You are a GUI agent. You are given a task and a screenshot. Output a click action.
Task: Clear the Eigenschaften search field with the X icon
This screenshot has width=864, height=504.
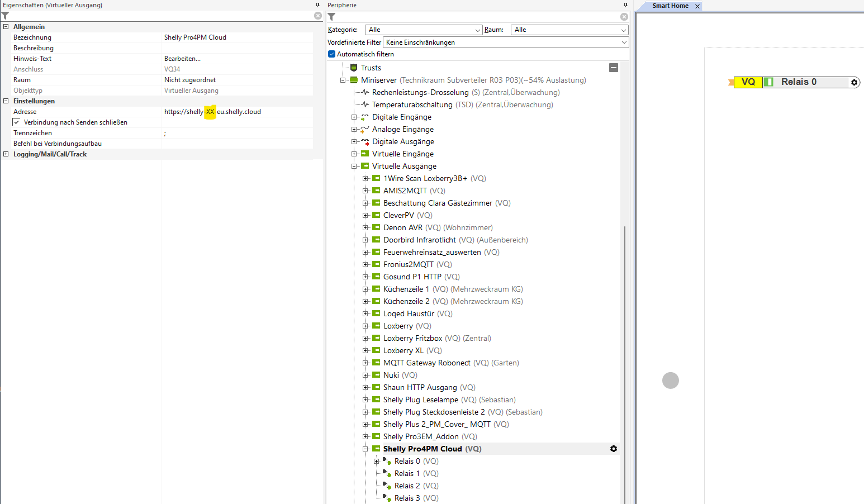[318, 16]
